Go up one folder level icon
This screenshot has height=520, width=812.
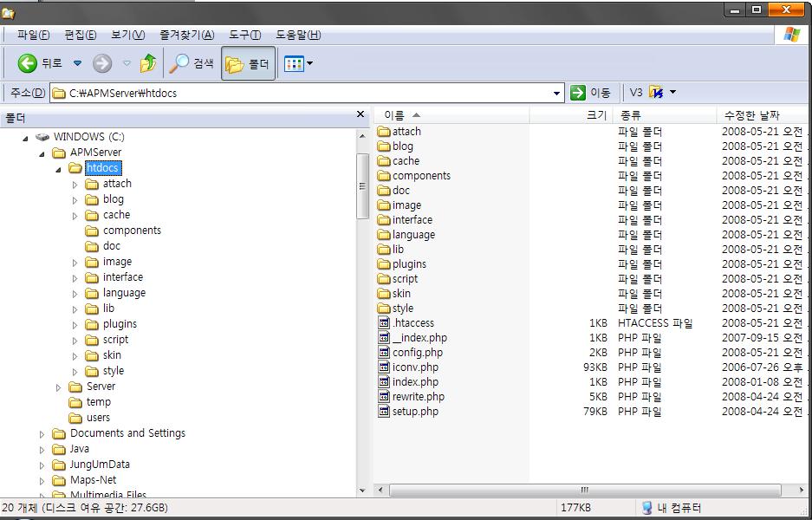coord(148,63)
